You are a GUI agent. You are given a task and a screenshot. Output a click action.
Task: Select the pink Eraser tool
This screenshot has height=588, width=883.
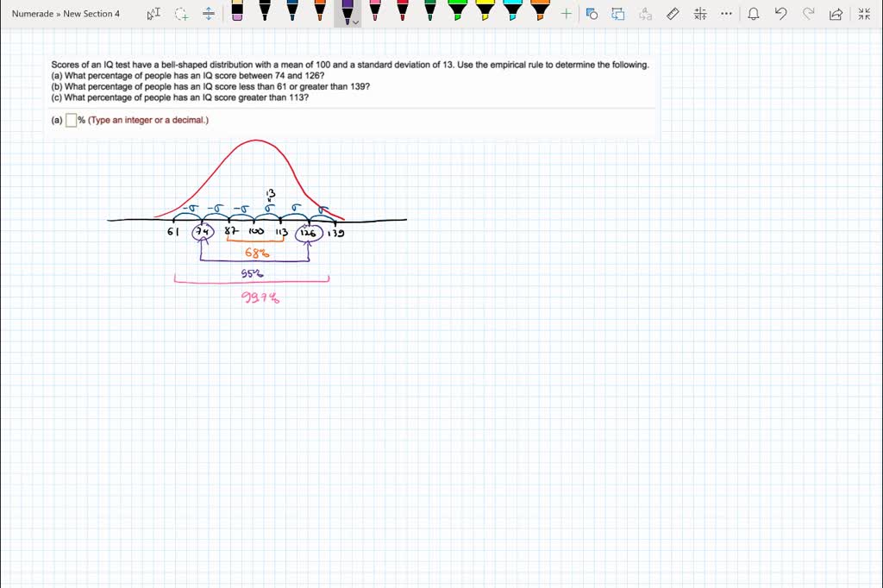(238, 13)
